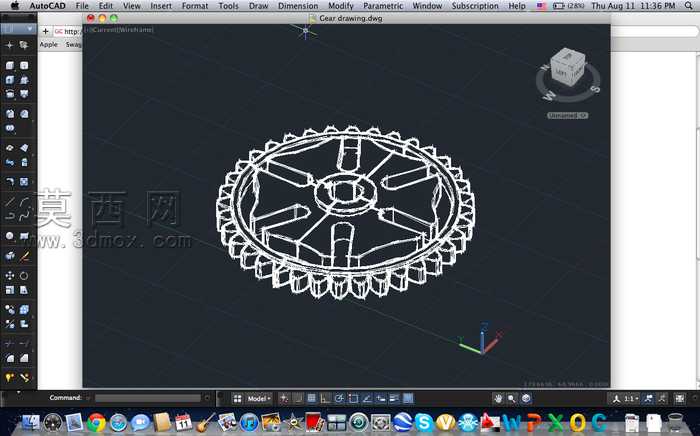
Task: Click the rightmost status bar icon
Action: click(x=679, y=399)
